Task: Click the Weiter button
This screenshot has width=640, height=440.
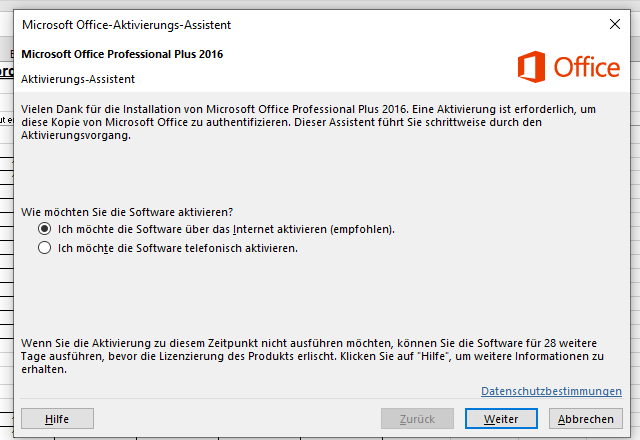Action: click(x=501, y=419)
